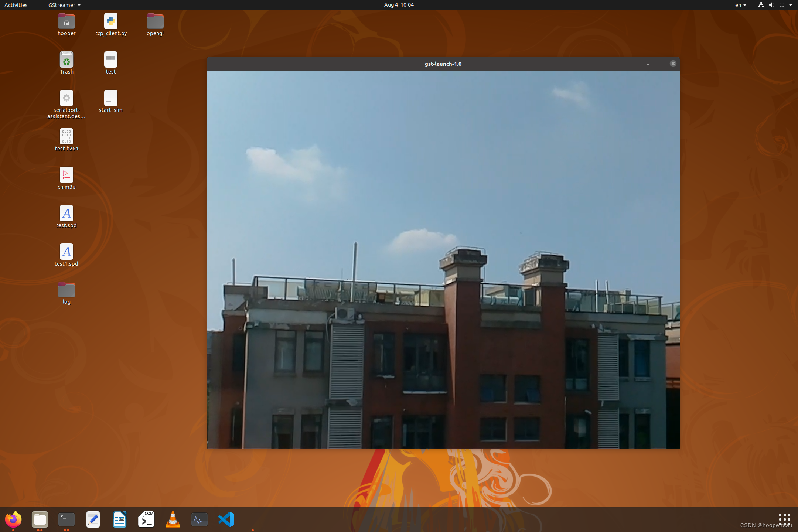Open the opengl folder on desktop
Screen dimensions: 798x532
[x=155, y=21]
